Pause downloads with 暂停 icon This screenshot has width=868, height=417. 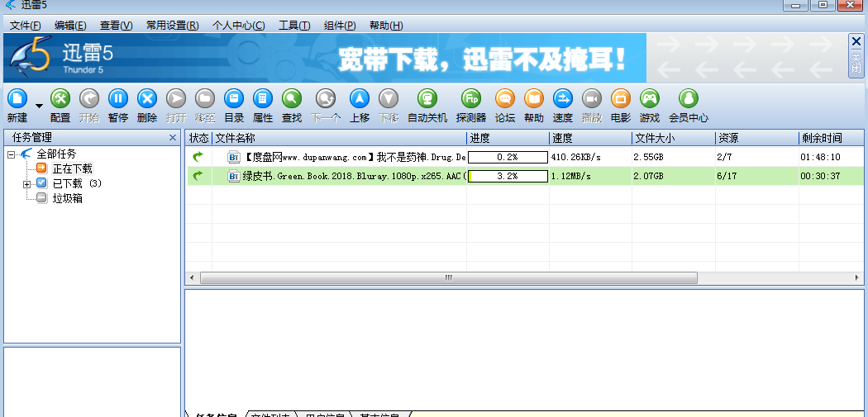(118, 100)
